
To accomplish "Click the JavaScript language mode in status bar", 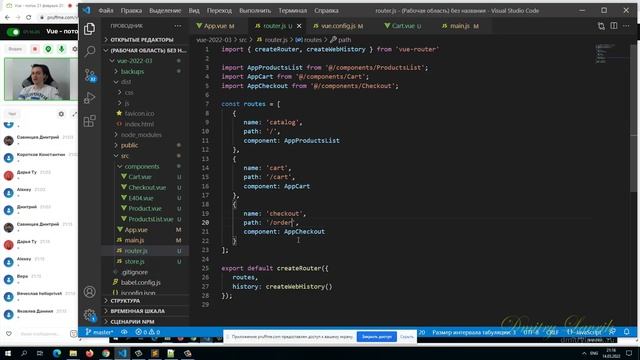I will [584, 332].
